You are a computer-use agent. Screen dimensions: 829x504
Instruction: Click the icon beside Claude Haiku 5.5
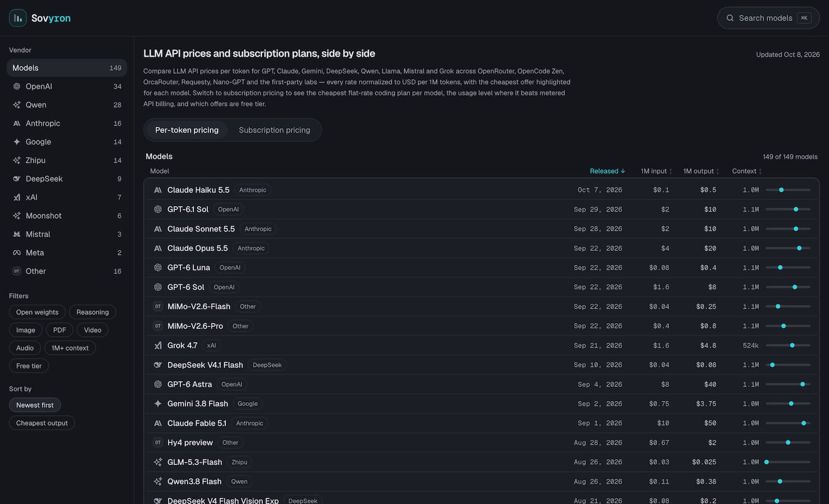(x=158, y=190)
